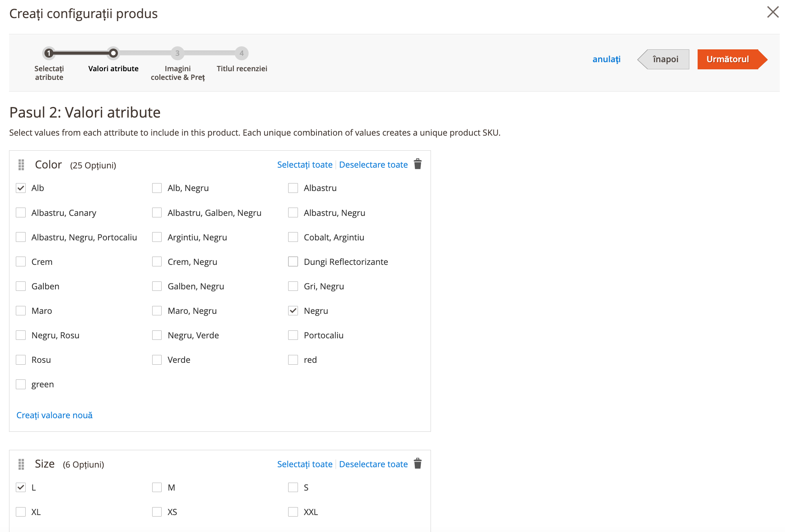Proceed with the Următorul button
The height and width of the screenshot is (532, 785).
coord(732,59)
